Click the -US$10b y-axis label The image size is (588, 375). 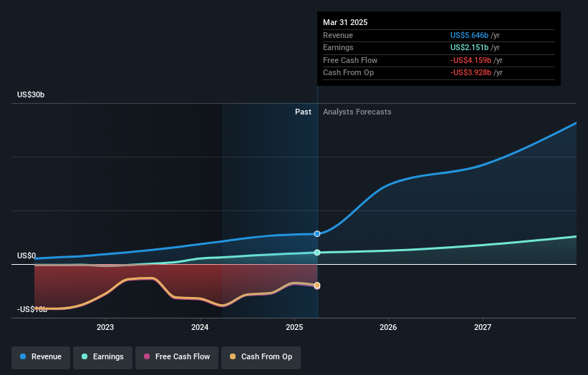tap(32, 309)
